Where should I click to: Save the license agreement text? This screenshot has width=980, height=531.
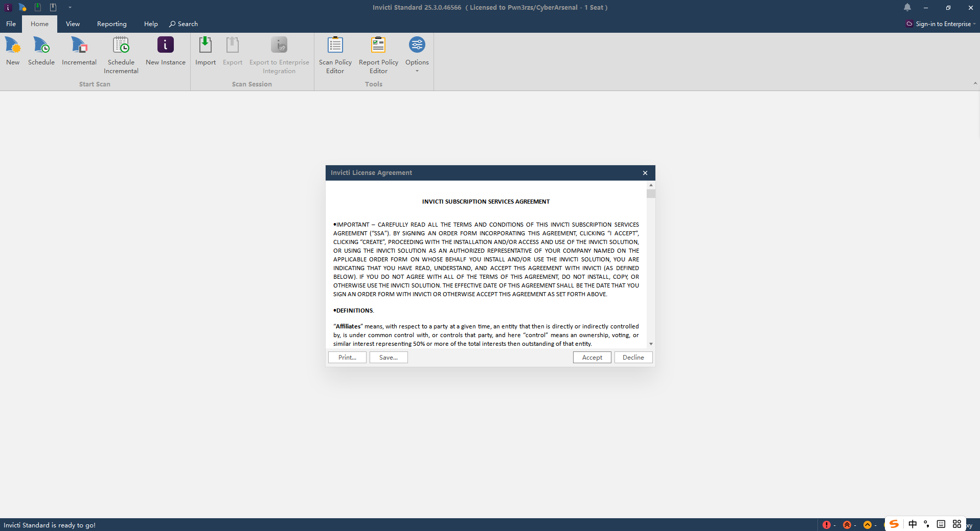point(389,358)
